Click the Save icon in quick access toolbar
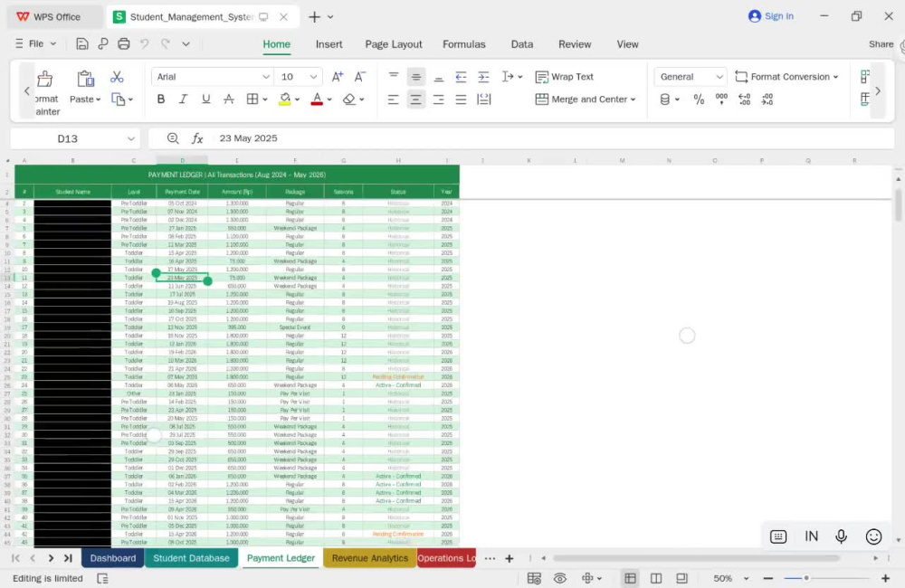905x588 pixels. [82, 43]
